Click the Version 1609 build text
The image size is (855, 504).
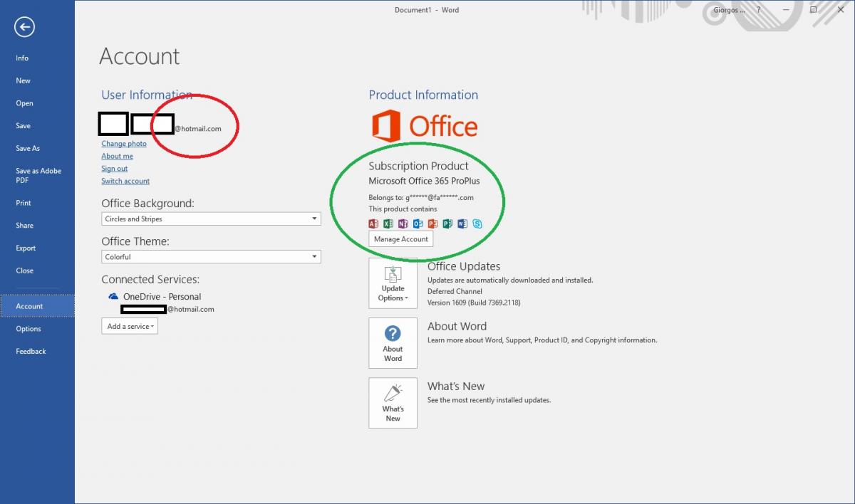click(x=474, y=303)
